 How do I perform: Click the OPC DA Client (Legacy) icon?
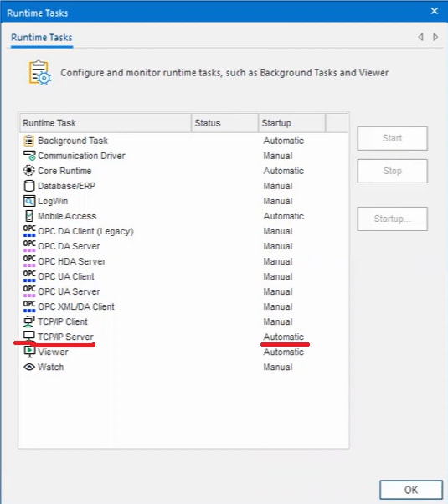tap(29, 231)
